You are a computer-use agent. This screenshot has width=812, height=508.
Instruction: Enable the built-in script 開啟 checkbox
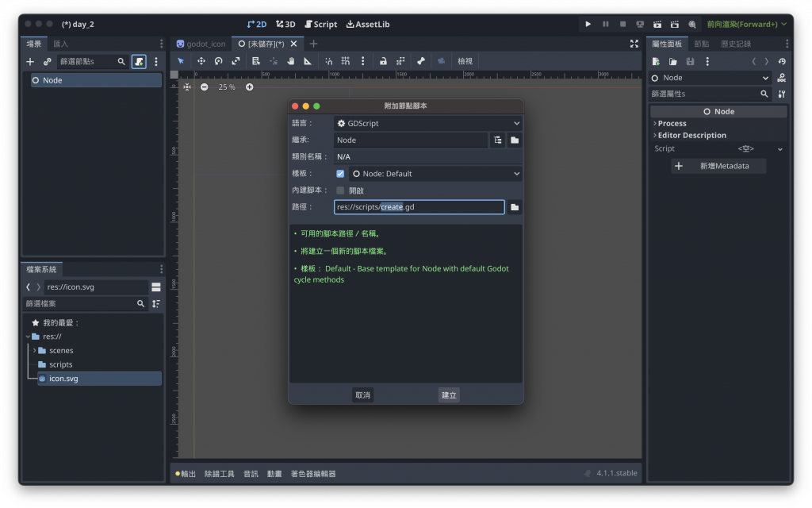point(340,190)
